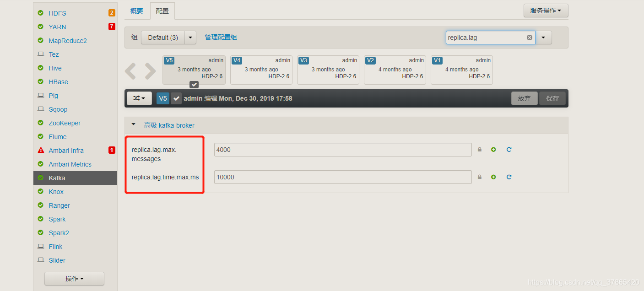Image resolution: width=644 pixels, height=291 pixels.
Task: Click undo refresh icon for replica.lag.max.messages
Action: 509,150
